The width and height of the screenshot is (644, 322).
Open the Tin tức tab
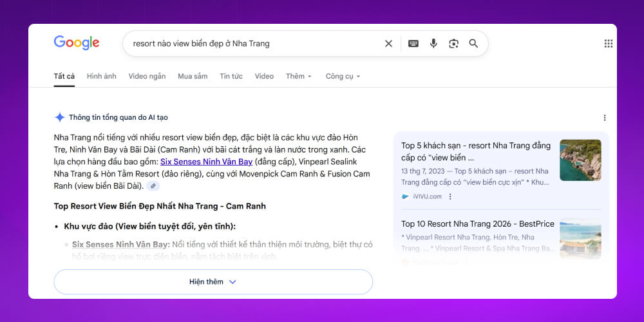tap(231, 77)
